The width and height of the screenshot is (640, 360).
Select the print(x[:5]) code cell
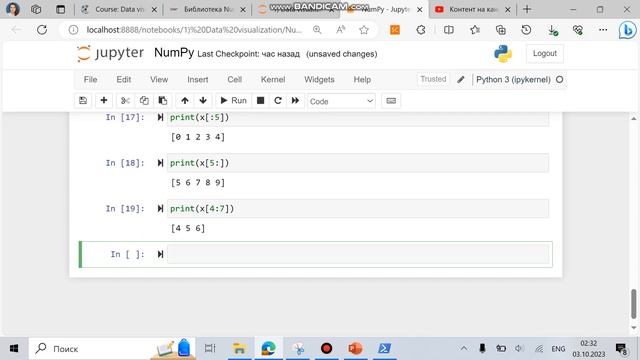pyautogui.click(x=358, y=118)
